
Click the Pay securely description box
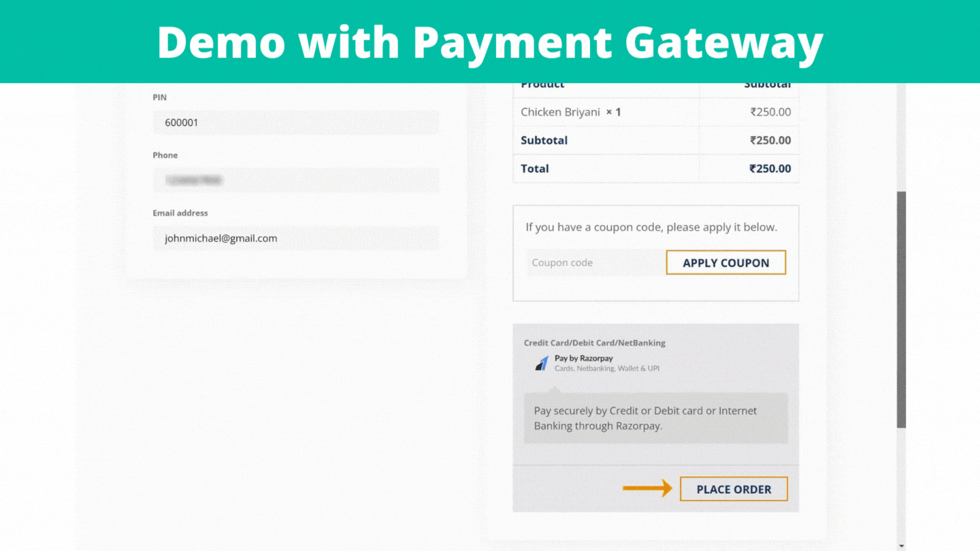point(655,418)
